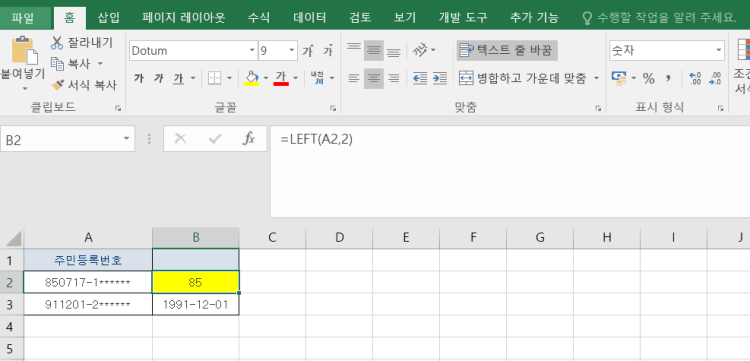Click the Select All corner triangle
Screen dimensions: 750x361
[12, 238]
